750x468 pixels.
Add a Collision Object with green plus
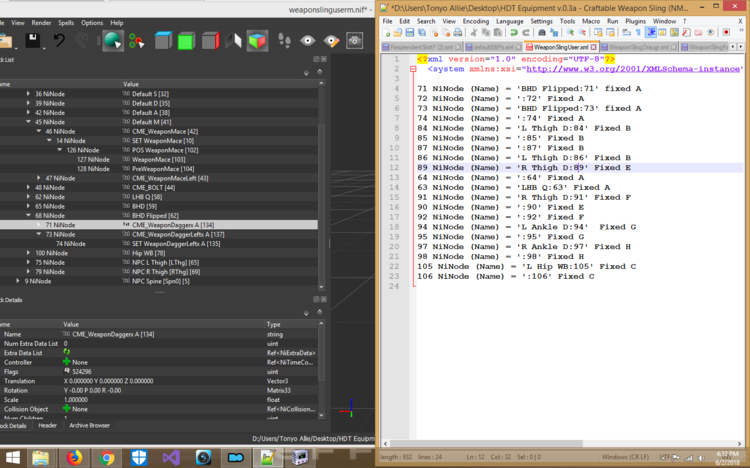(x=66, y=409)
